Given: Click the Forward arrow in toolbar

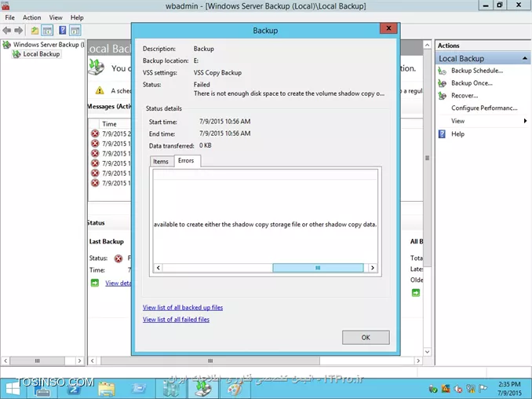Looking at the screenshot, I should pos(19,31).
